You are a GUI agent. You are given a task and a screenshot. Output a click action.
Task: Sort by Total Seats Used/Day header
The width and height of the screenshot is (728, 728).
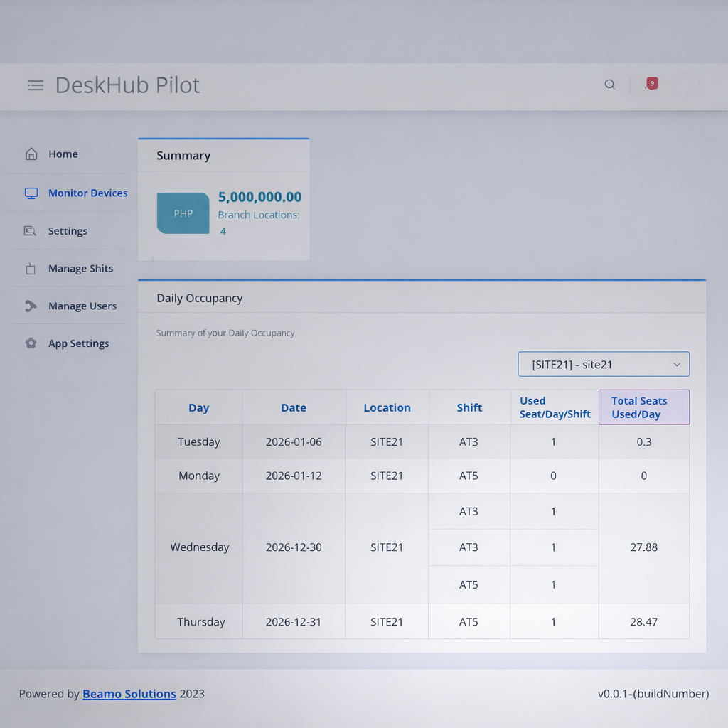click(643, 407)
